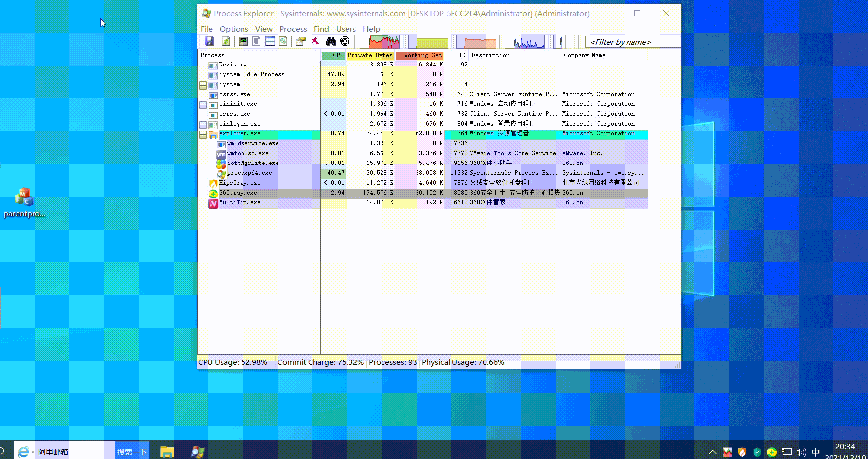The width and height of the screenshot is (868, 459).
Task: Click the red Kill Process icon
Action: coord(315,42)
